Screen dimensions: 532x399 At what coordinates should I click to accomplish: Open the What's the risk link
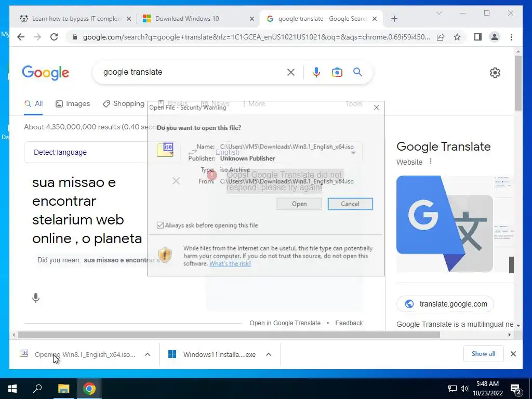tap(230, 263)
